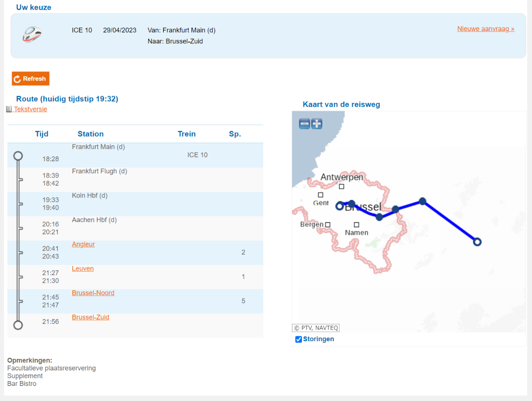Click the Brussel-Zuid route end marker
This screenshot has height=401, width=532.
pyautogui.click(x=18, y=325)
